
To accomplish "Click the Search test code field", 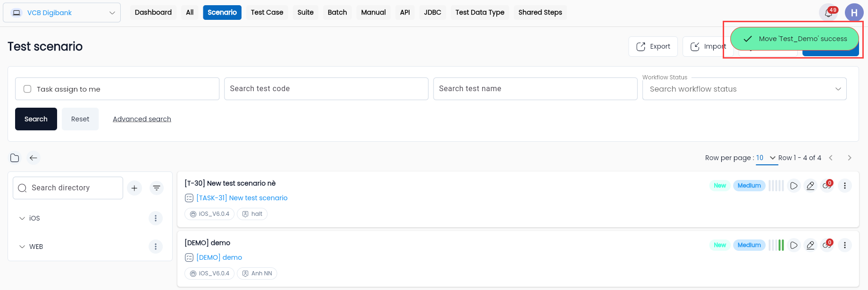I will coord(326,89).
